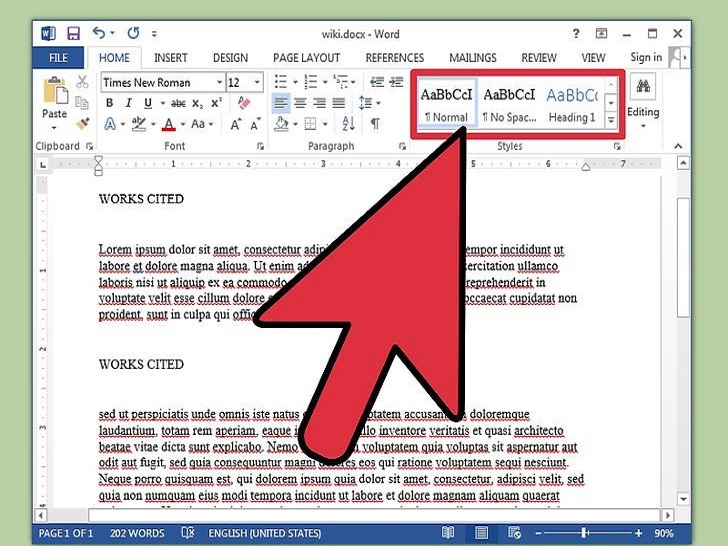728x546 pixels.
Task: Expand the Styles gallery more button
Action: tap(611, 121)
